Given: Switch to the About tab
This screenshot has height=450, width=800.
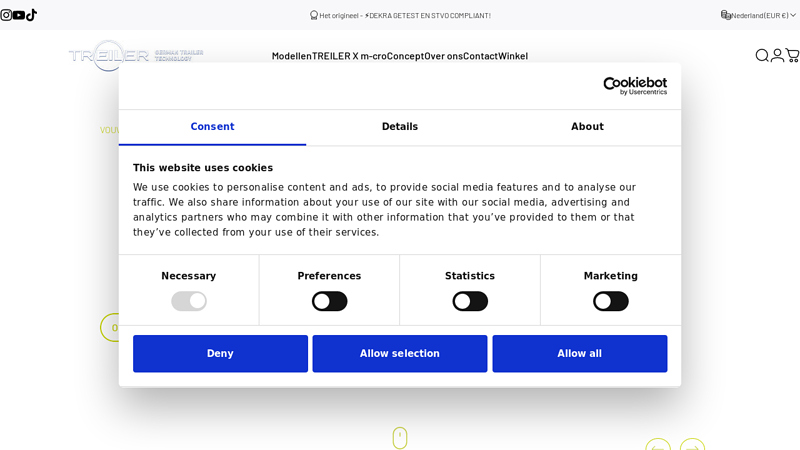Looking at the screenshot, I should [587, 127].
